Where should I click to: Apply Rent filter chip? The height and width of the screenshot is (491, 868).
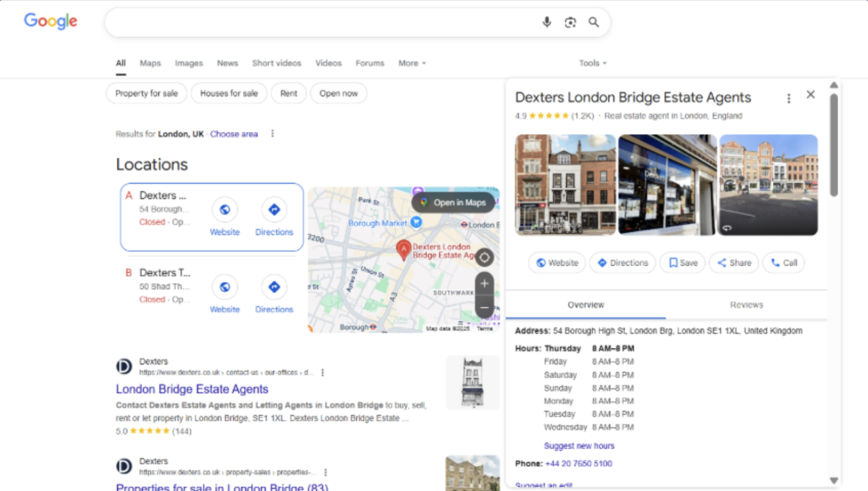(289, 93)
